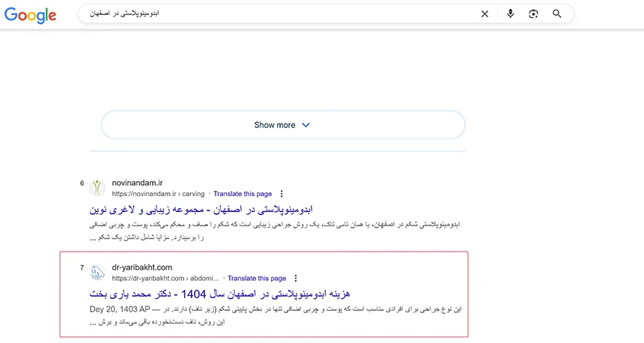
Task: Click the https://dr-yaribakht.com breadcrumb URL
Action: coord(165,278)
